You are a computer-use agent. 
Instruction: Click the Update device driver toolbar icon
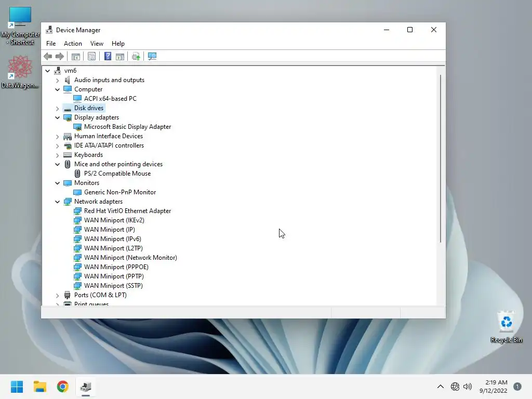pyautogui.click(x=136, y=56)
